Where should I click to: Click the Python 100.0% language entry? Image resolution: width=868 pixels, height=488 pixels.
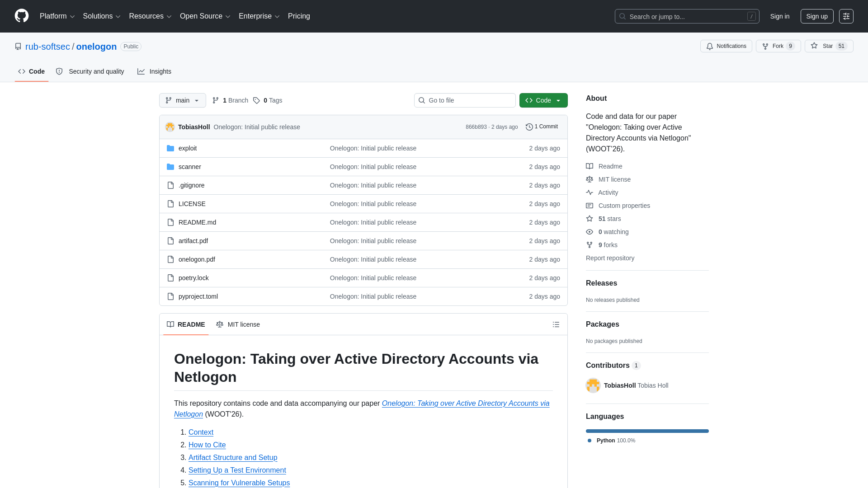tap(612, 441)
